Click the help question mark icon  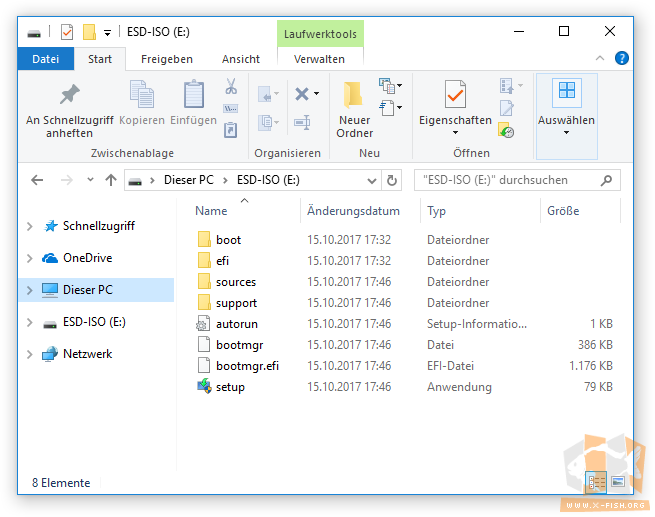[622, 58]
